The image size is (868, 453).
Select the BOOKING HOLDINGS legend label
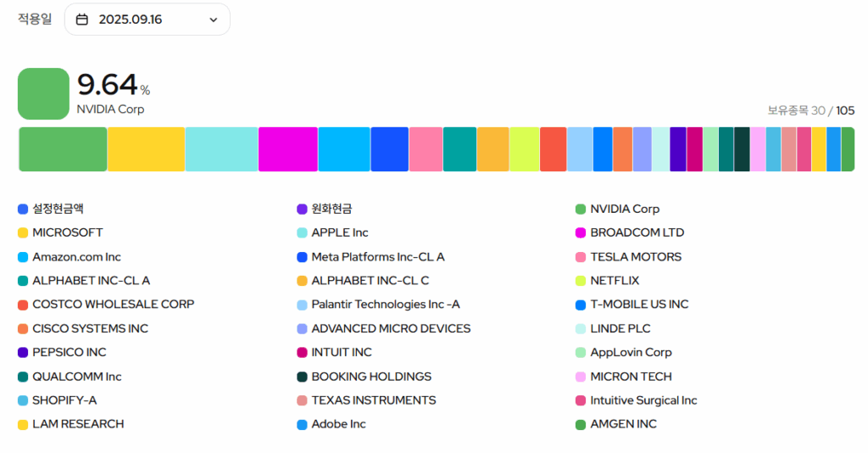pos(371,377)
